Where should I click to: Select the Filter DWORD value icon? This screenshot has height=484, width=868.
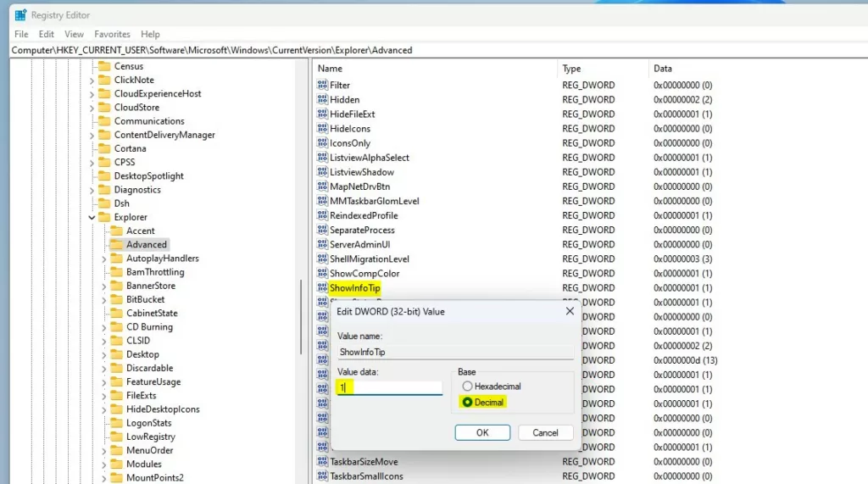click(x=322, y=85)
